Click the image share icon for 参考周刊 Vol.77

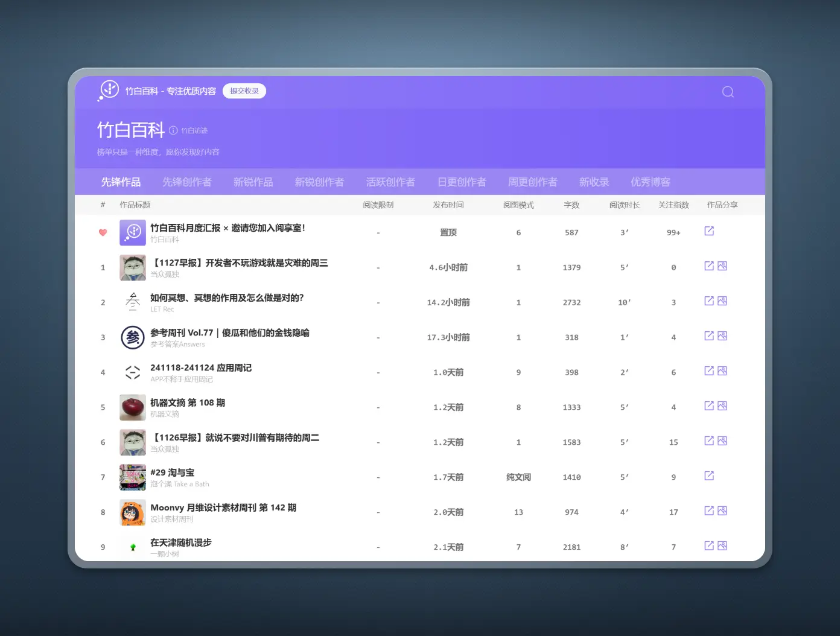tap(722, 336)
